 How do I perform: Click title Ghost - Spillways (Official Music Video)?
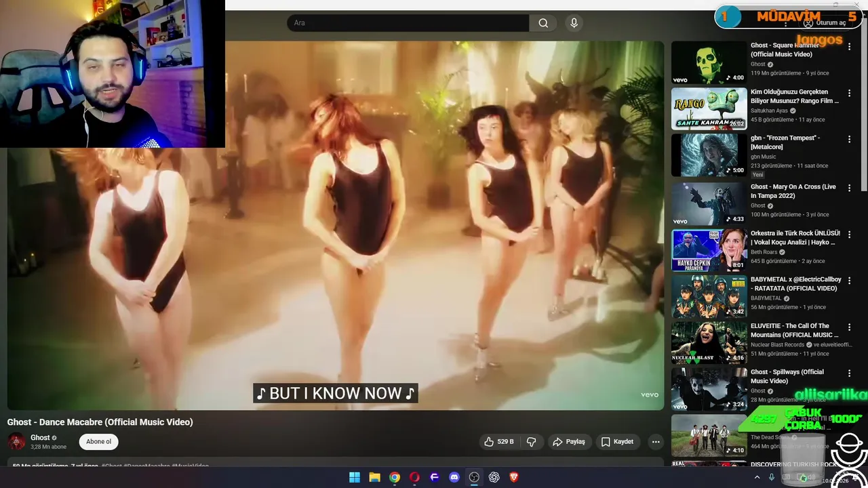(787, 376)
